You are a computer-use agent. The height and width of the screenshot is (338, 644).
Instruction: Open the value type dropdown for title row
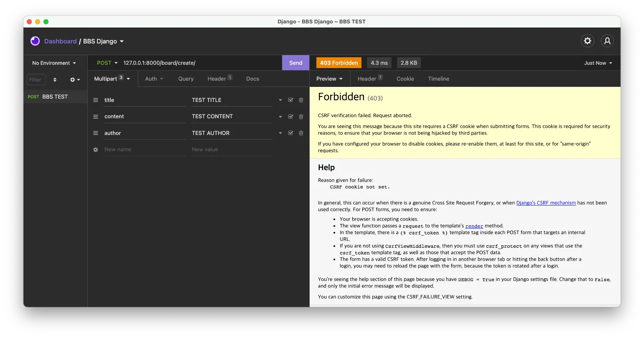280,100
